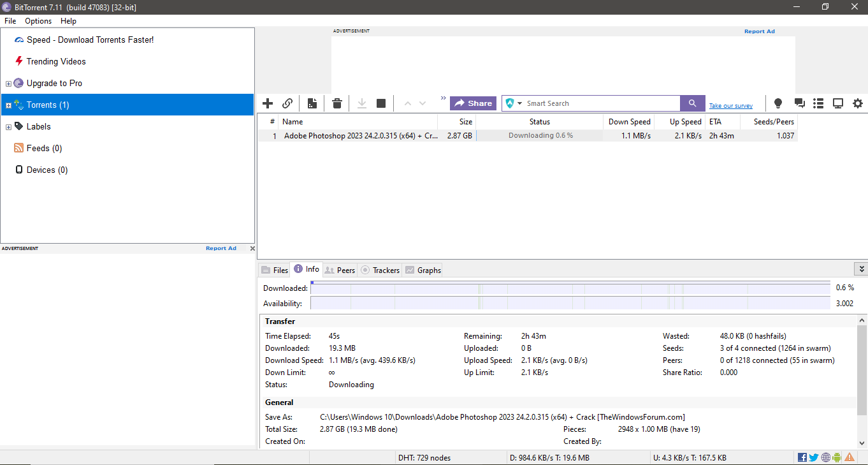Click the move down queue arrow

coord(423,103)
